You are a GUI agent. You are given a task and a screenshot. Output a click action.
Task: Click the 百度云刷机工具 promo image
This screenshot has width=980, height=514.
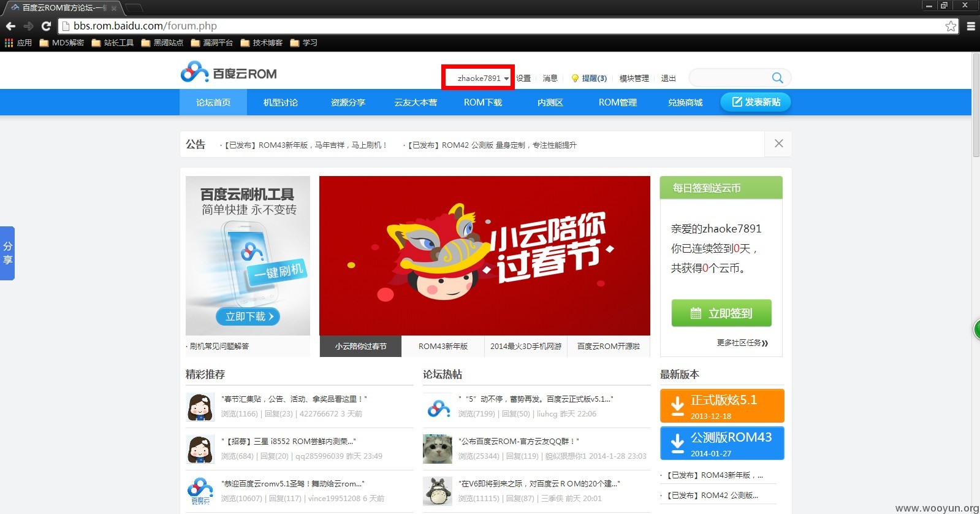click(248, 256)
